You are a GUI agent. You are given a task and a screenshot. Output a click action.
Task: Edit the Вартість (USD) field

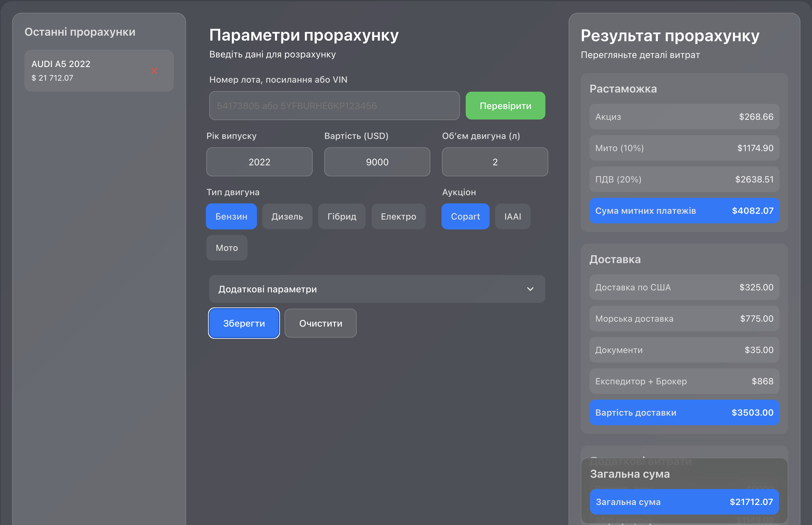click(377, 162)
